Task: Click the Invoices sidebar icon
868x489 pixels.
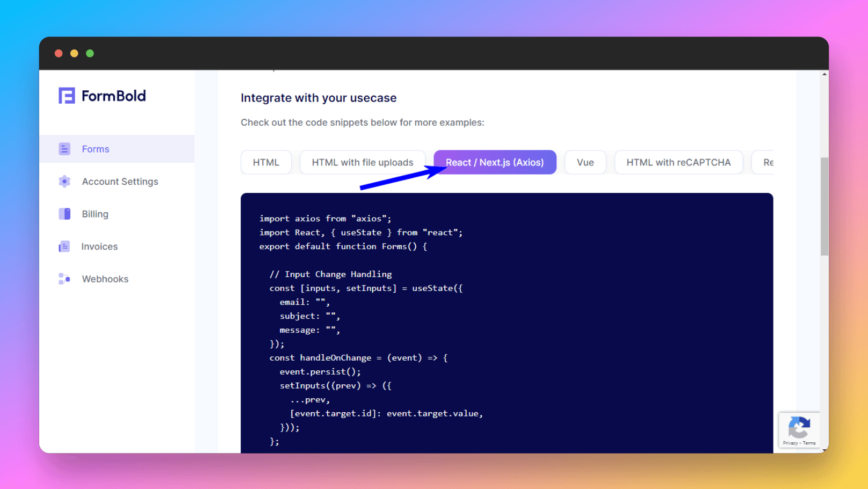Action: coord(64,247)
